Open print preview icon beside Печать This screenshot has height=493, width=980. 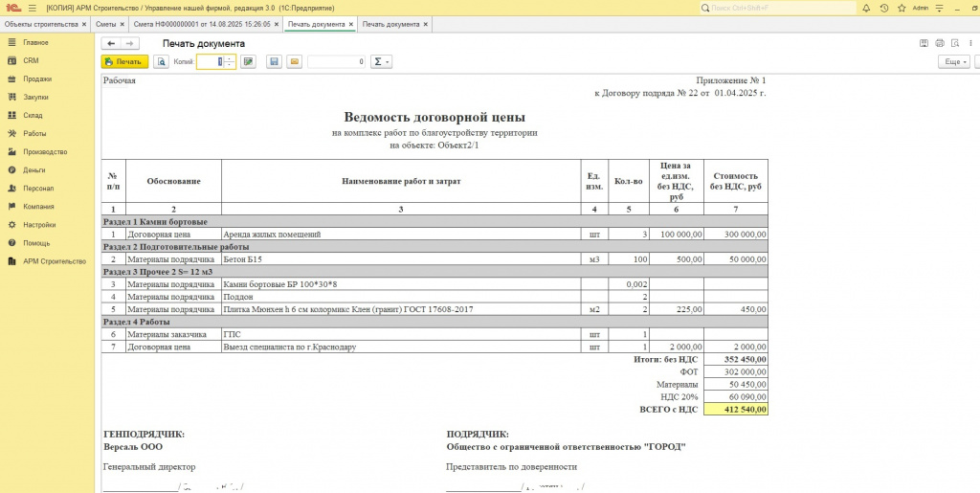[162, 62]
